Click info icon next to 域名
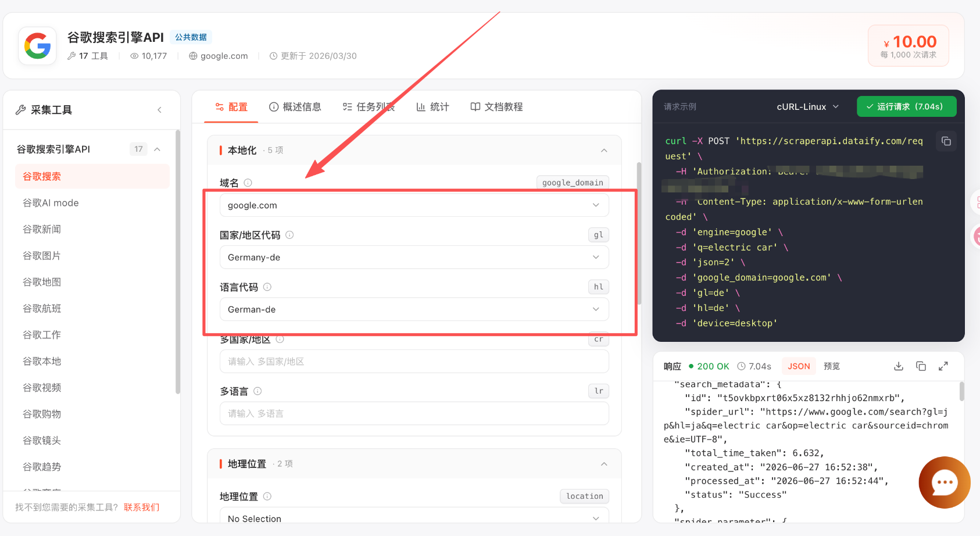This screenshot has width=980, height=536. (x=248, y=183)
